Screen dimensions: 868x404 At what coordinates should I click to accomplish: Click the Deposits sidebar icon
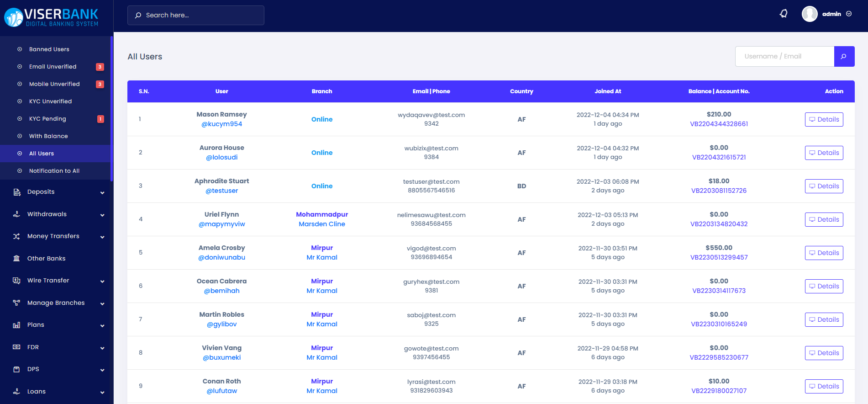point(16,192)
